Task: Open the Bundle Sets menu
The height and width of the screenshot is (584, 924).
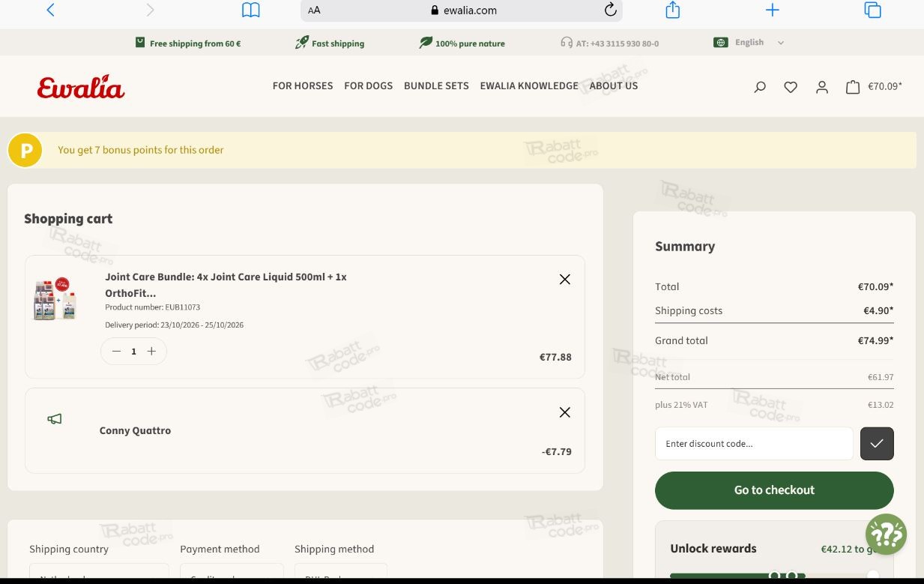Action: 436,85
